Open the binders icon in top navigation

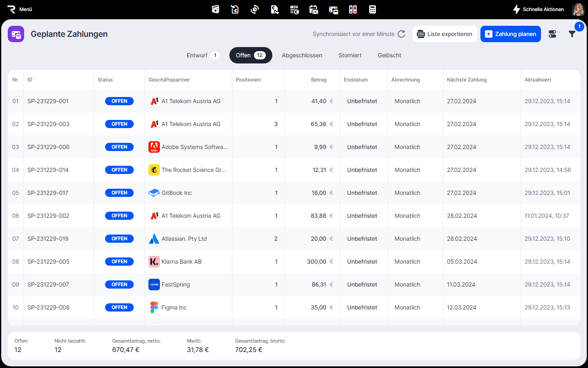[x=353, y=9]
